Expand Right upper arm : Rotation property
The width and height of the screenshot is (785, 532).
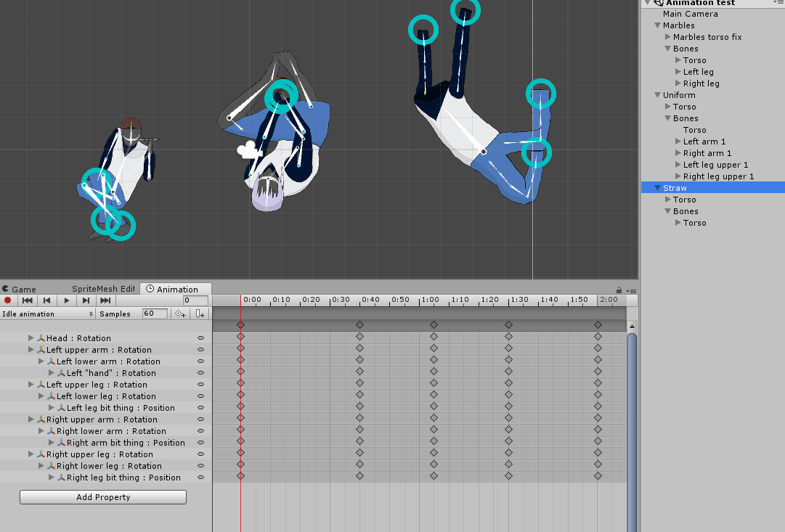[31, 419]
